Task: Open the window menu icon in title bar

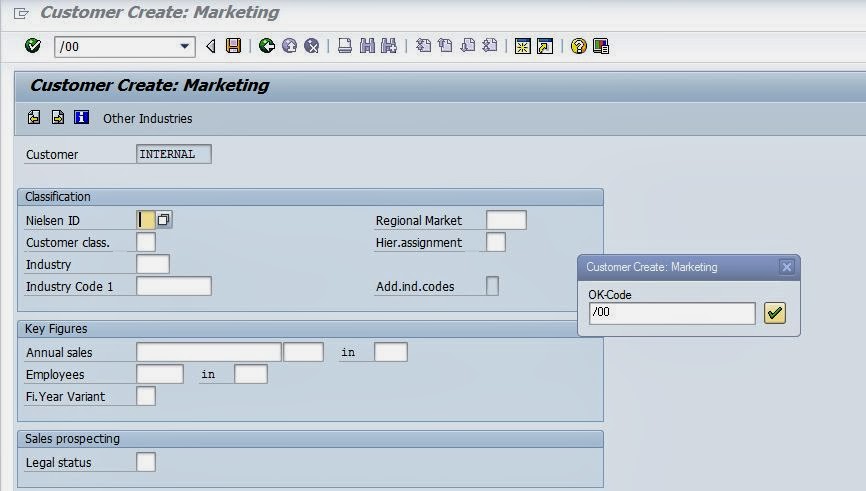Action: 21,14
